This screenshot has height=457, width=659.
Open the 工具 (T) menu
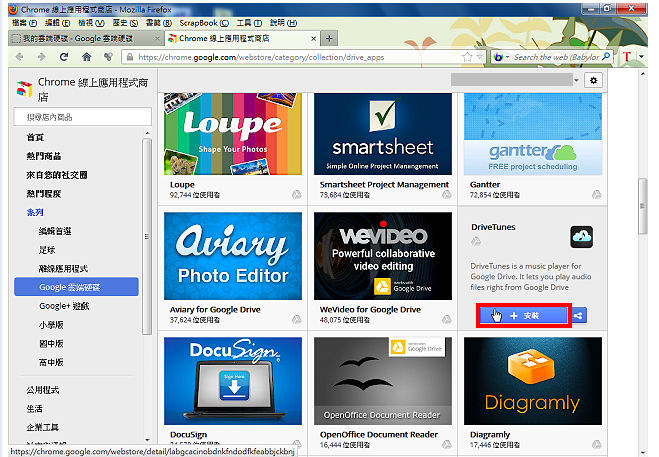[x=249, y=23]
